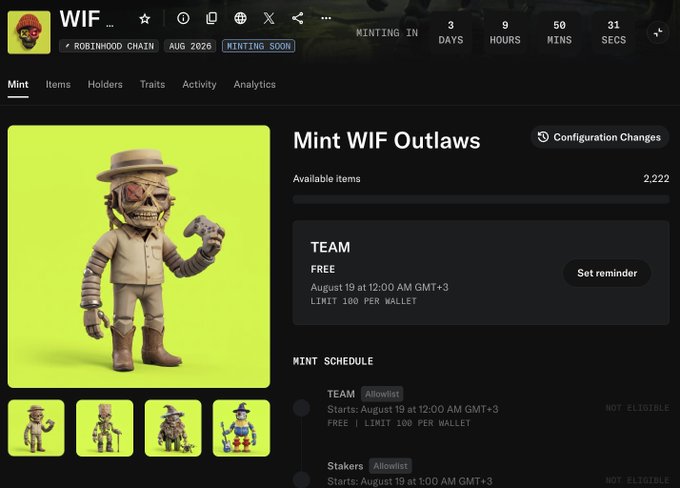This screenshot has height=488, width=680.
Task: Select the blue wizard with guitar thumbnail
Action: point(241,428)
